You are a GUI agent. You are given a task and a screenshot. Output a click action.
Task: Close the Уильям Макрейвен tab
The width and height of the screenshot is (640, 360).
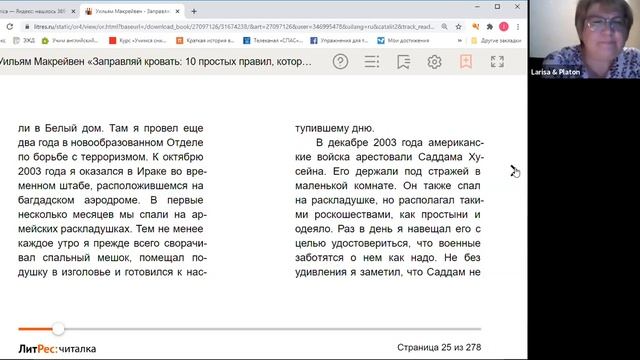178,11
